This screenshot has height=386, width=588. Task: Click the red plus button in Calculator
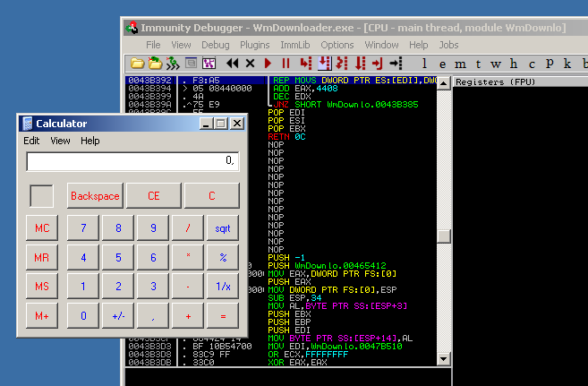pos(188,315)
